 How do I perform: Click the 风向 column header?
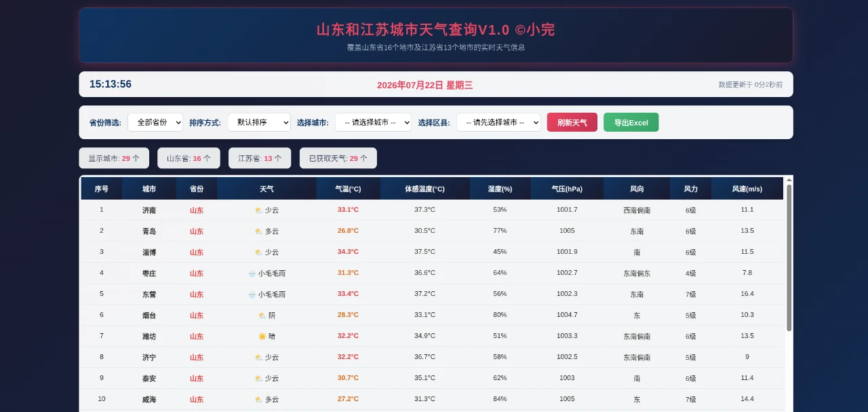tap(637, 189)
